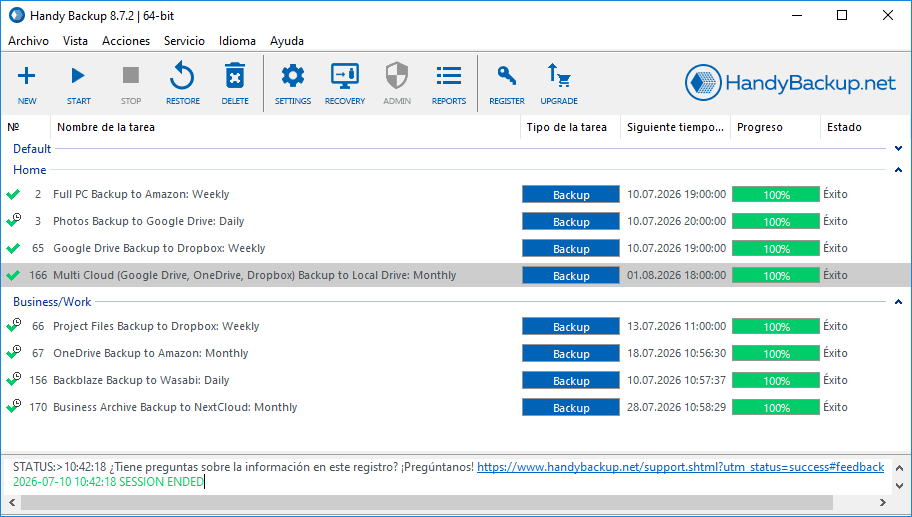The height and width of the screenshot is (517, 912).
Task: Open the handybackup.net support link
Action: pyautogui.click(x=681, y=467)
